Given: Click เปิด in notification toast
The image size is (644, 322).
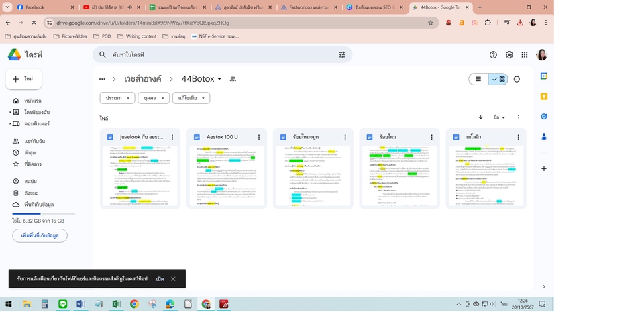Looking at the screenshot, I should click(x=160, y=279).
